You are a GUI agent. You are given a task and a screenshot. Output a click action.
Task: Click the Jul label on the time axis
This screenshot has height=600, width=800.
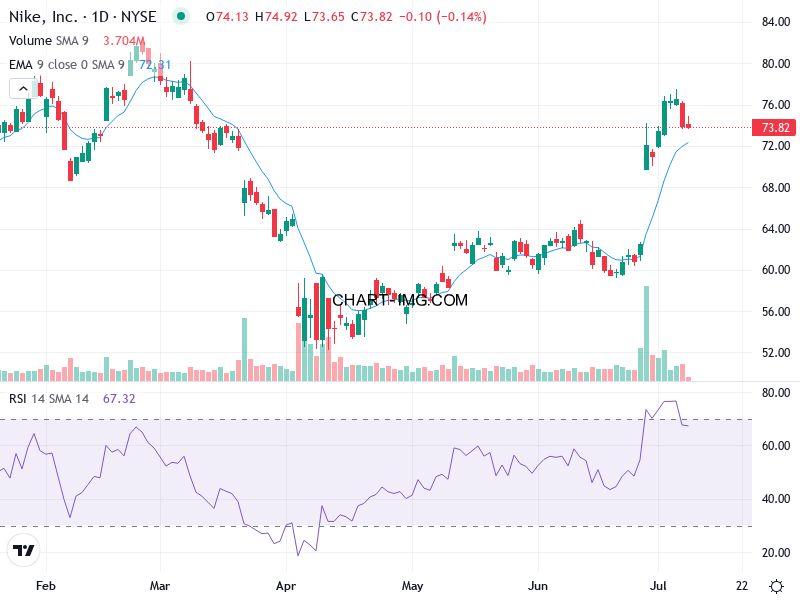658,586
